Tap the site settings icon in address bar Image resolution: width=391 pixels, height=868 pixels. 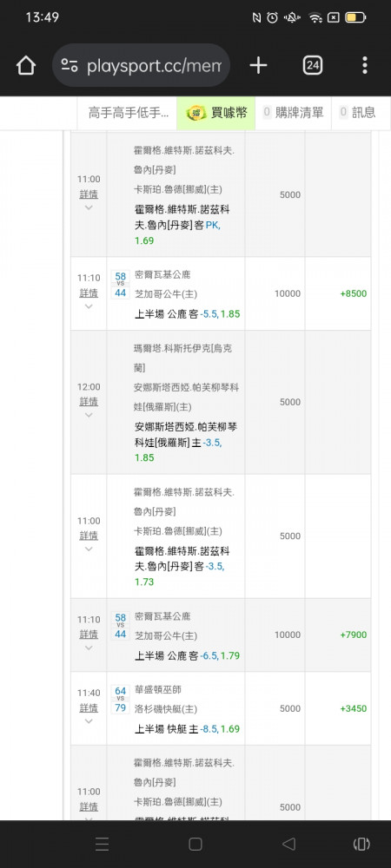[x=70, y=65]
